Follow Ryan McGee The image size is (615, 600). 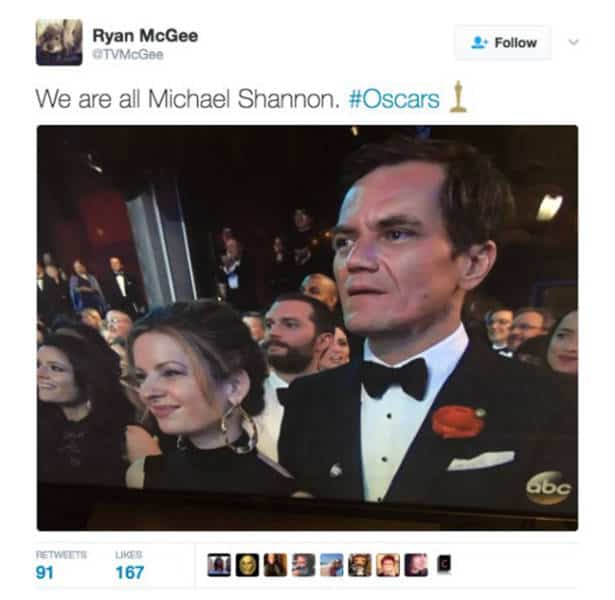click(503, 42)
